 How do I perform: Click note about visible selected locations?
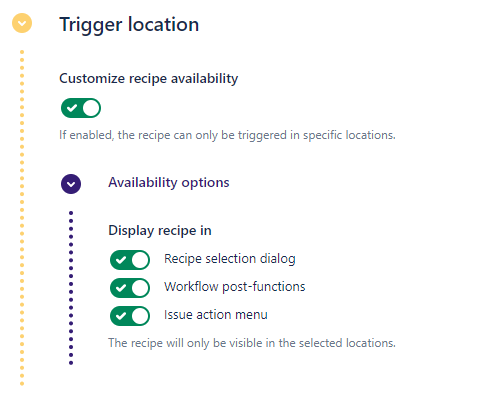pyautogui.click(x=252, y=343)
